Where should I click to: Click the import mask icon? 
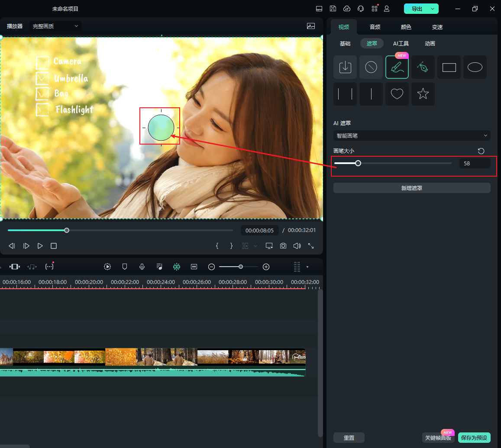[345, 67]
